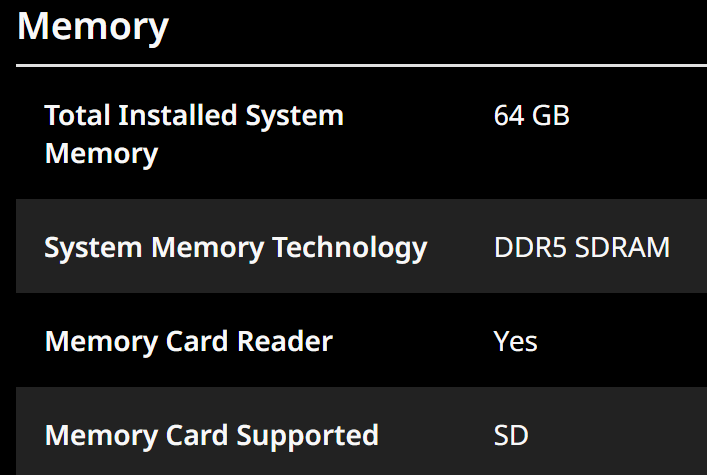
Task: Click the Memory section heading
Action: pos(93,28)
